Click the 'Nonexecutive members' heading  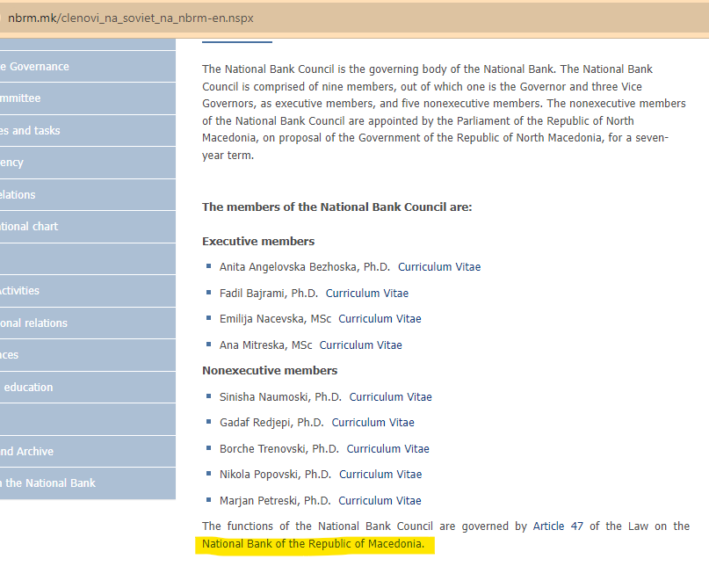(x=270, y=371)
